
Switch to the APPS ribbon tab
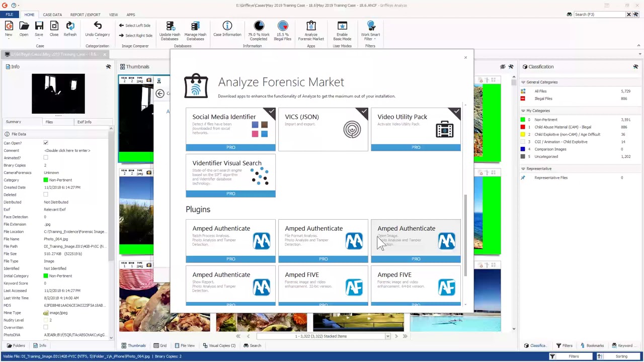tap(130, 15)
